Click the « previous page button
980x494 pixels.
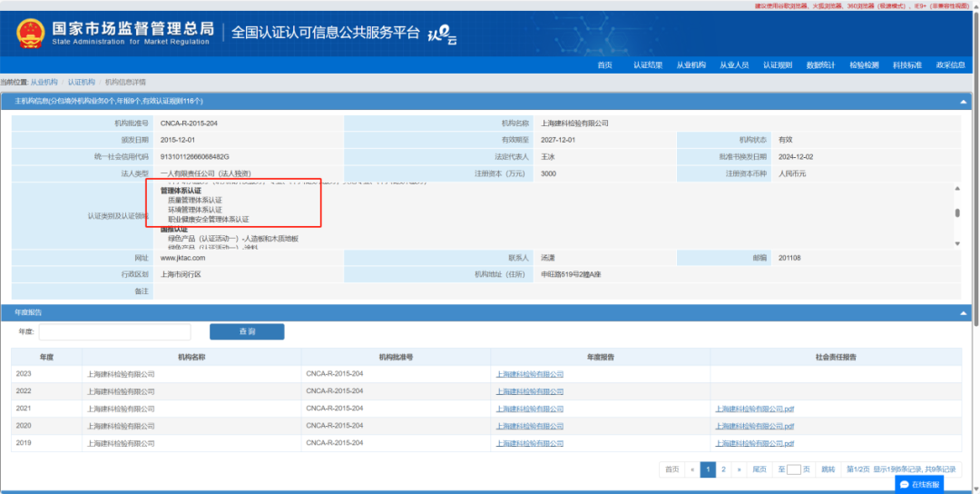692,469
